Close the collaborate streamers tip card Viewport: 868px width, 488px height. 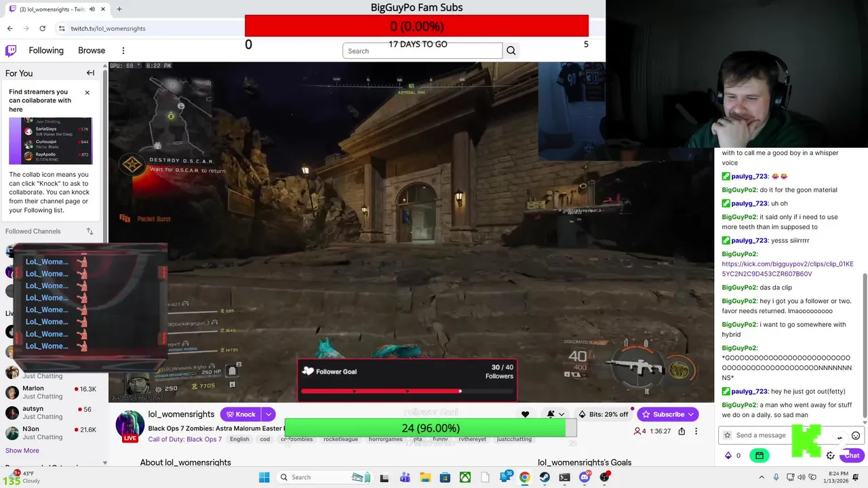pos(87,92)
